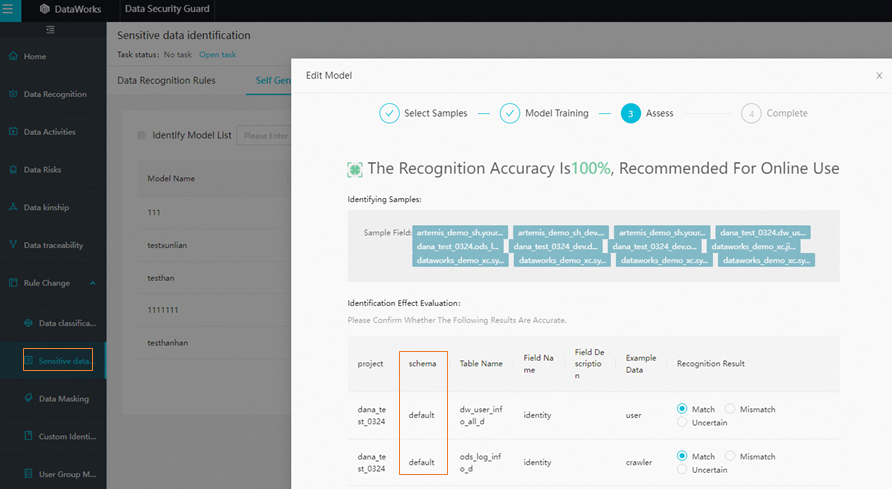Viewport: 892px width, 489px height.
Task: Click model name testhan in the list
Action: point(161,277)
